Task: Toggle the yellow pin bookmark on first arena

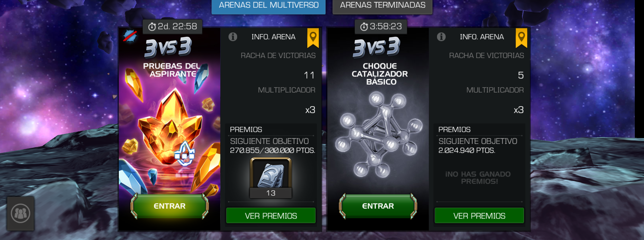Action: pyautogui.click(x=313, y=38)
